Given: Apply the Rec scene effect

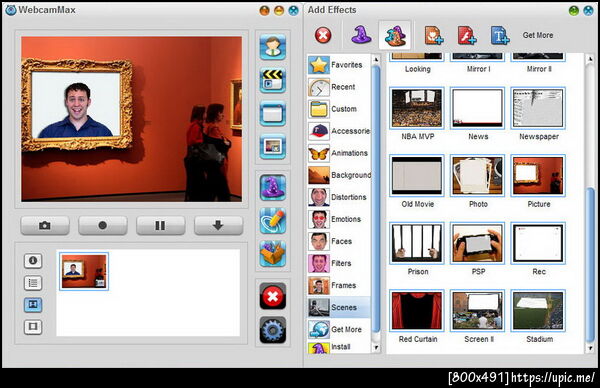Looking at the screenshot, I should [x=538, y=243].
